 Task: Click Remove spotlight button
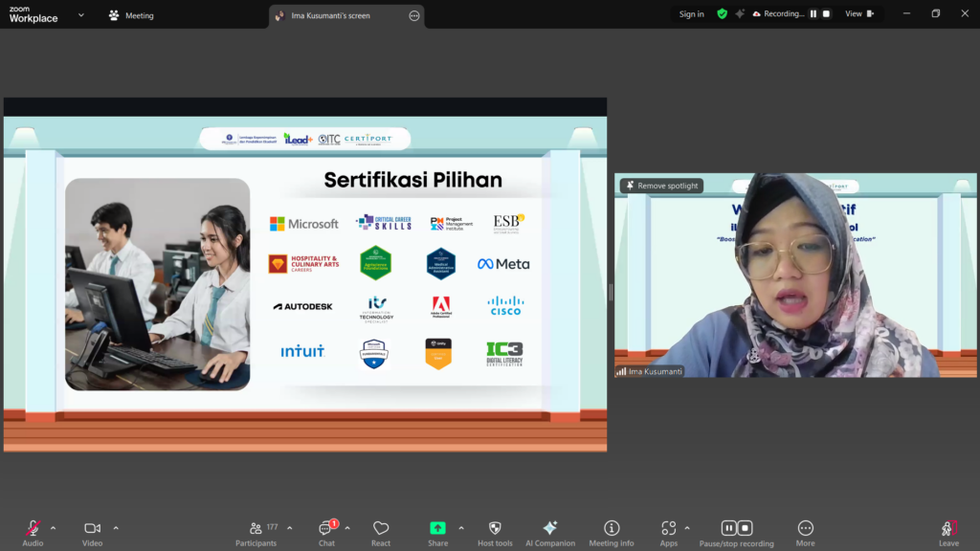(x=662, y=186)
